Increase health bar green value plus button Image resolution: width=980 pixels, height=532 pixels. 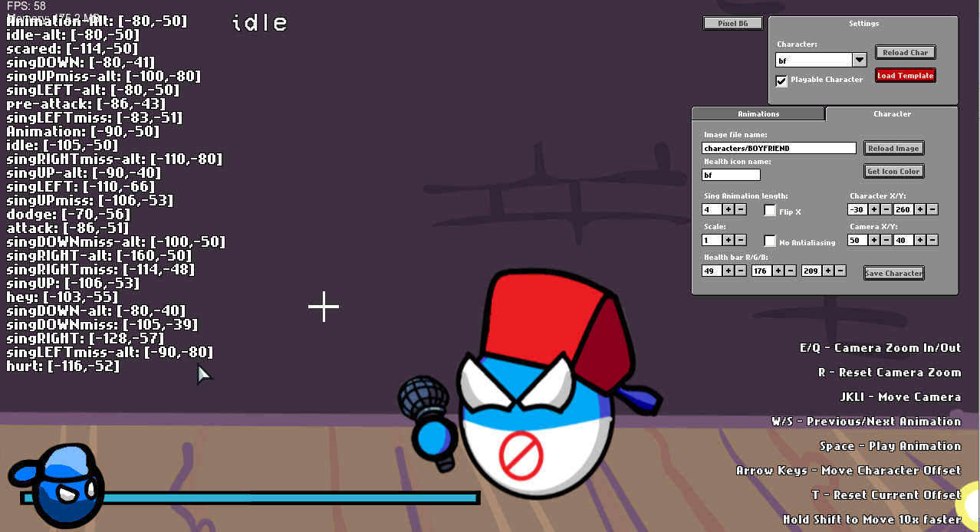coord(778,271)
